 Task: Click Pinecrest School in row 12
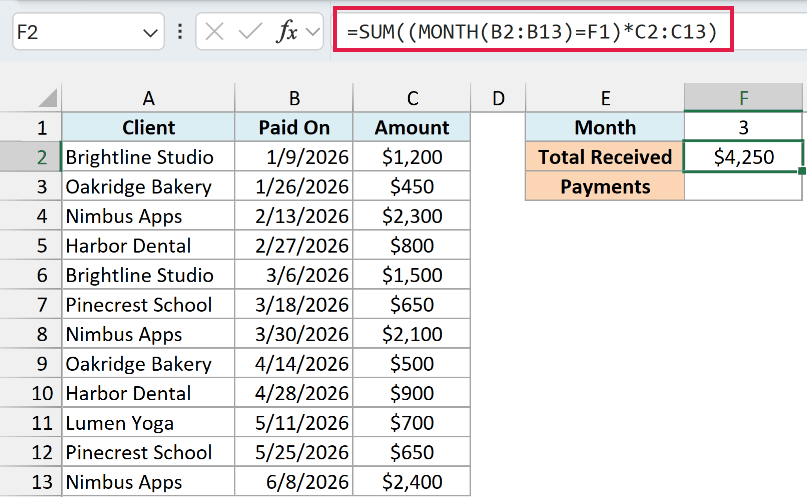(148, 452)
